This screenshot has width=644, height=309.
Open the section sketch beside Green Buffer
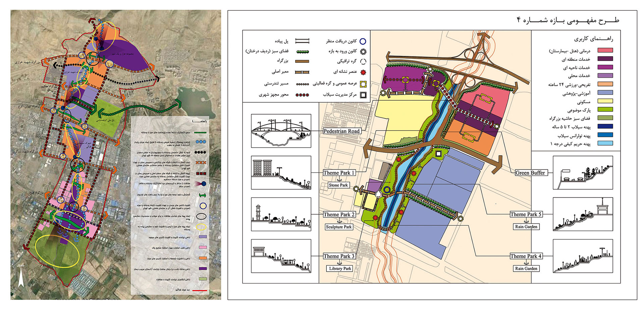pyautogui.click(x=582, y=173)
